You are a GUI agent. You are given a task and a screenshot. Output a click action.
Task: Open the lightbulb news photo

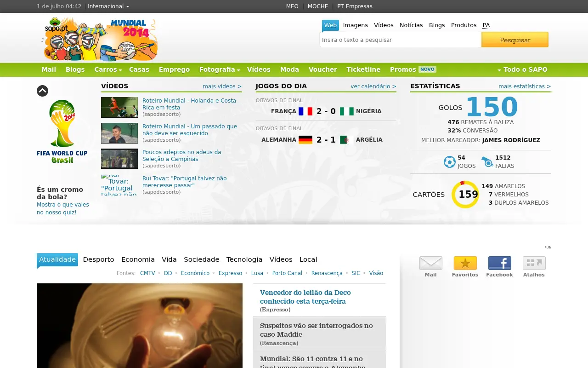140,326
